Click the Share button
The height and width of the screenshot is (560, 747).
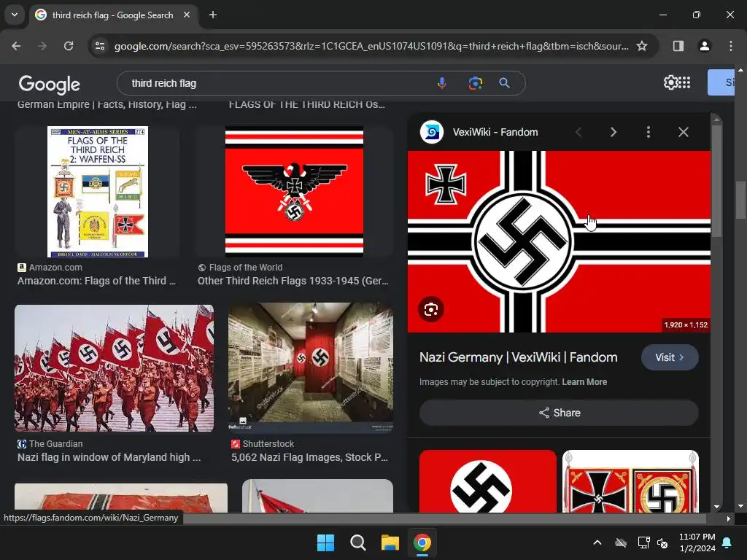[x=559, y=413]
